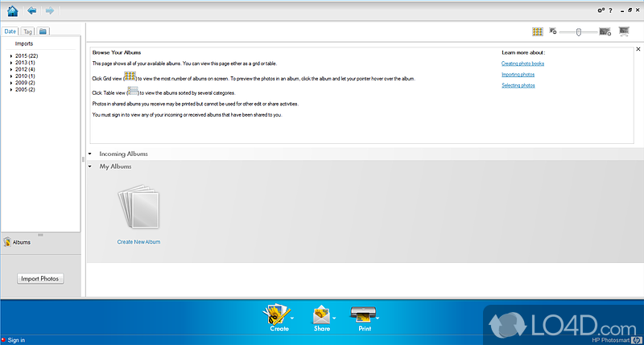Image resolution: width=644 pixels, height=345 pixels.
Task: Click the Sign in text
Action: pos(16,340)
